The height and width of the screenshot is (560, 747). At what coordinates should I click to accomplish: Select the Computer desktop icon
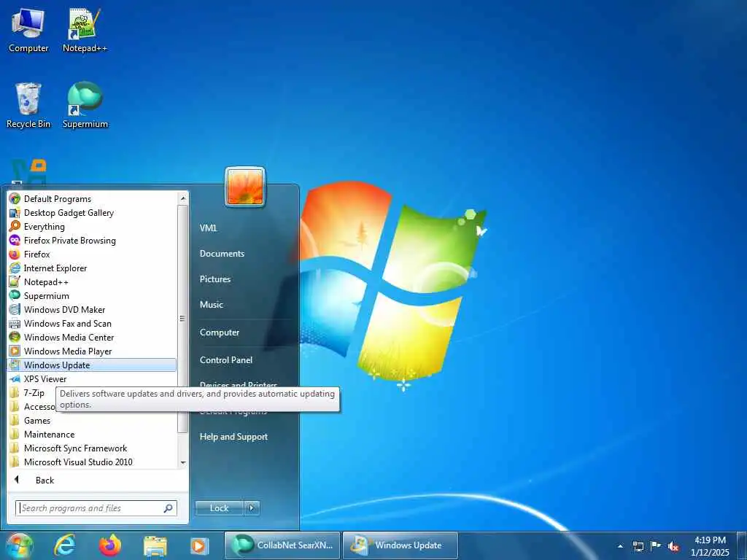tap(28, 31)
